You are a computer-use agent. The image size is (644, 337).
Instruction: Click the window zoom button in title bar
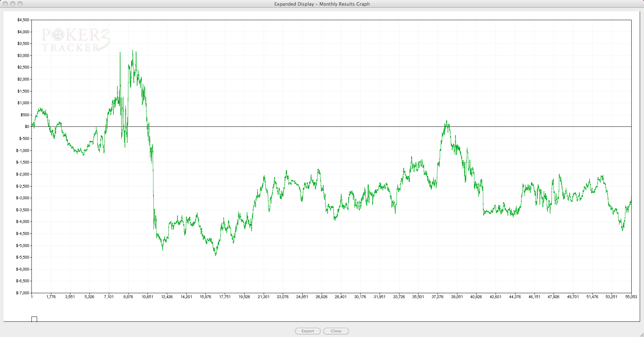[20, 4]
